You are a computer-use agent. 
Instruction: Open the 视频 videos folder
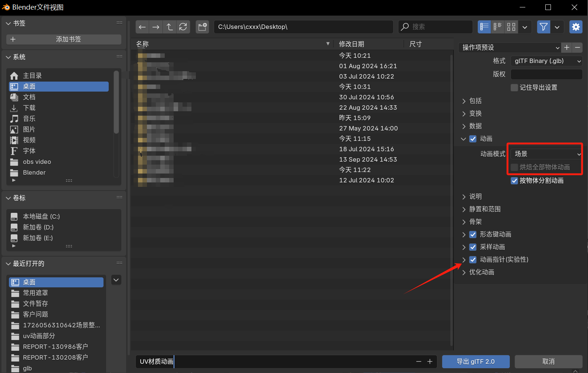(x=59, y=140)
